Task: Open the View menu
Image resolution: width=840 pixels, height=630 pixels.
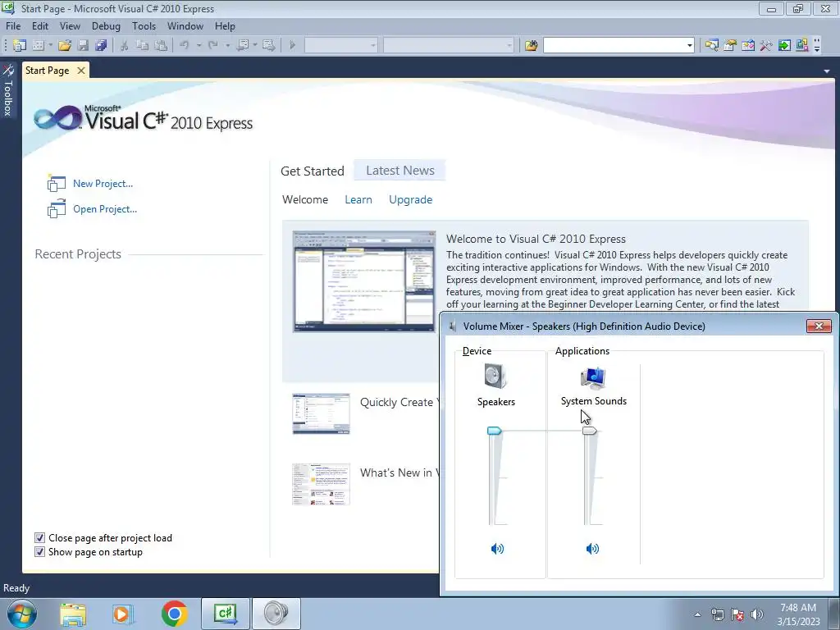Action: [x=70, y=25]
